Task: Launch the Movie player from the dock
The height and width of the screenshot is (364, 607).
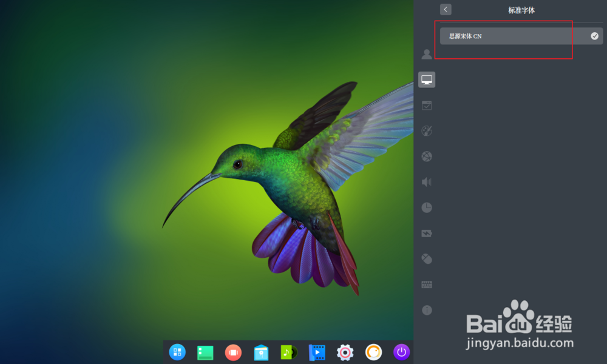Action: [x=317, y=352]
